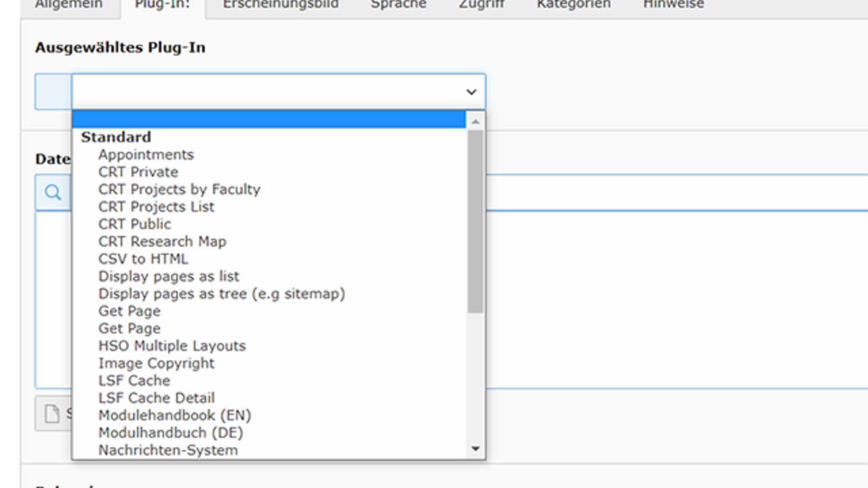Select the empty highlighted list entry
Viewport: 868px width, 488px height.
click(269, 120)
